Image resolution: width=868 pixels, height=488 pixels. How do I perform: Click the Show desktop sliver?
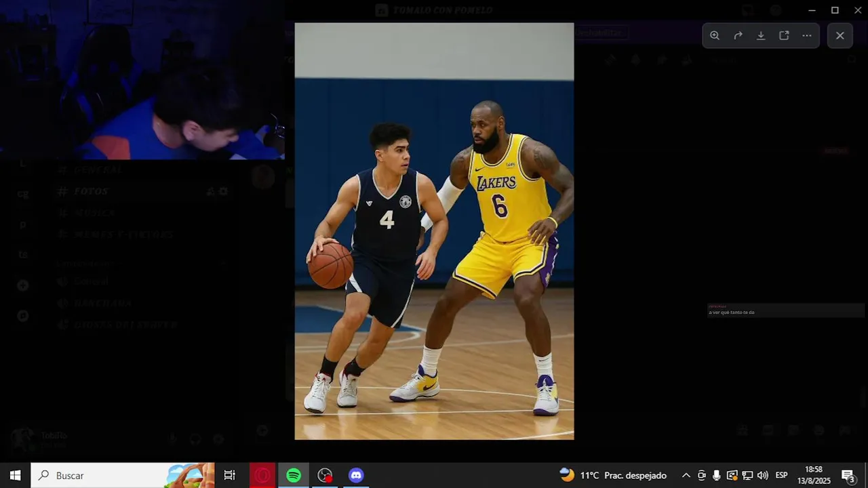tap(866, 475)
